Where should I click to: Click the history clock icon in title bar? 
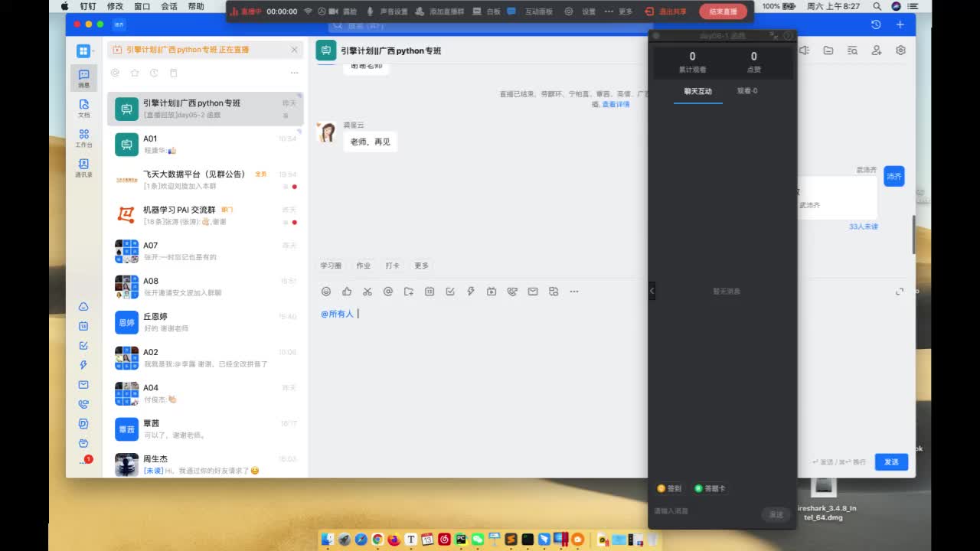876,24
